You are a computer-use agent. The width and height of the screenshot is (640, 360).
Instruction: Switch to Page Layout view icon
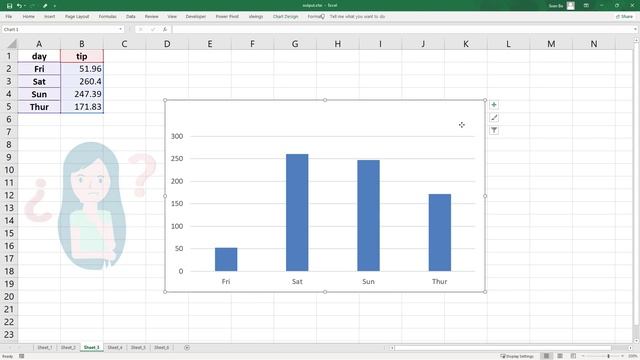[x=560, y=356]
